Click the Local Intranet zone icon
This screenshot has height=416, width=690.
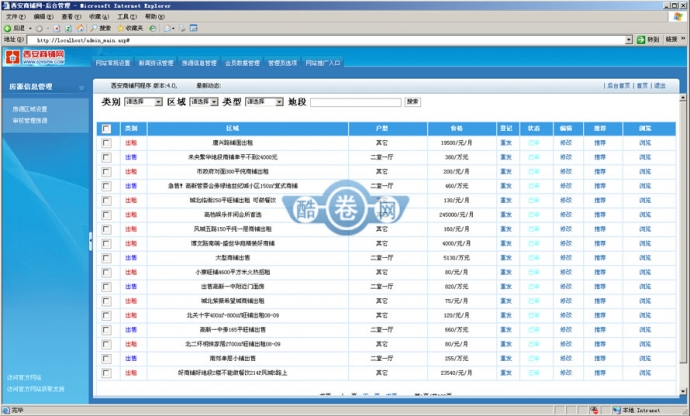click(617, 410)
